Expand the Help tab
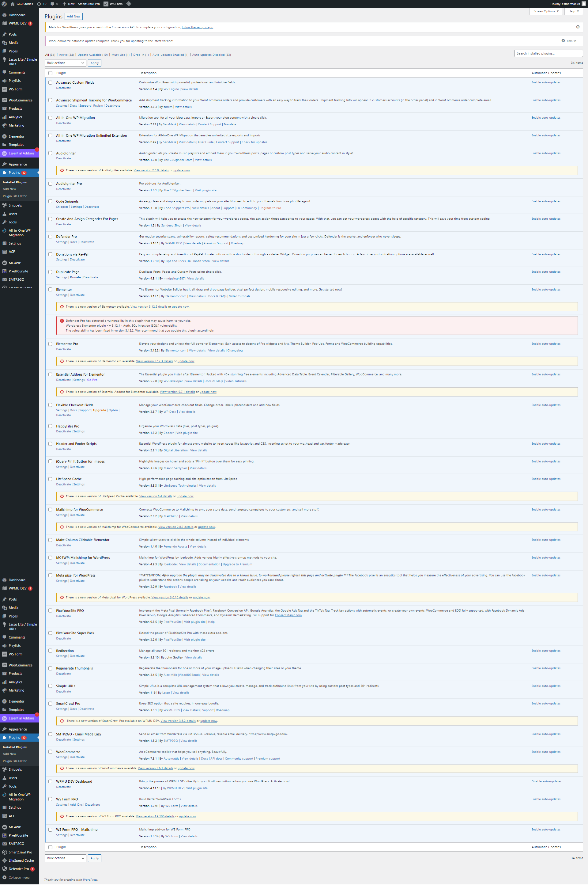The height and width of the screenshot is (885, 588). point(573,11)
